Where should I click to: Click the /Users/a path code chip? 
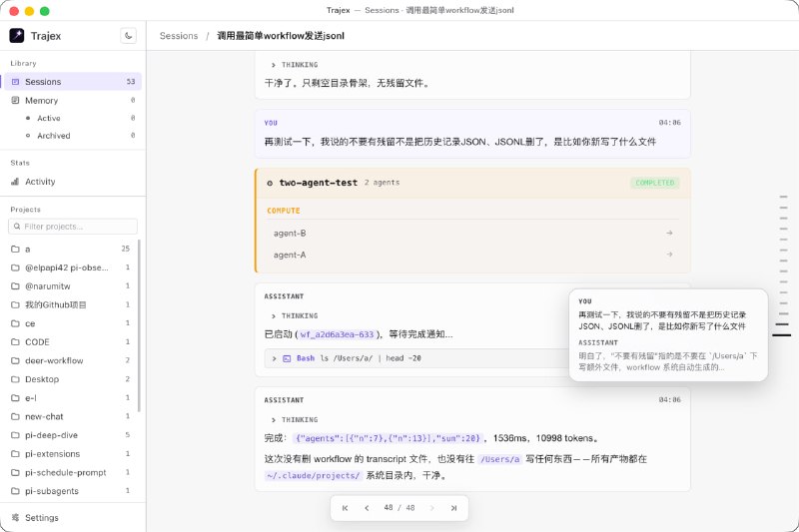[500, 459]
